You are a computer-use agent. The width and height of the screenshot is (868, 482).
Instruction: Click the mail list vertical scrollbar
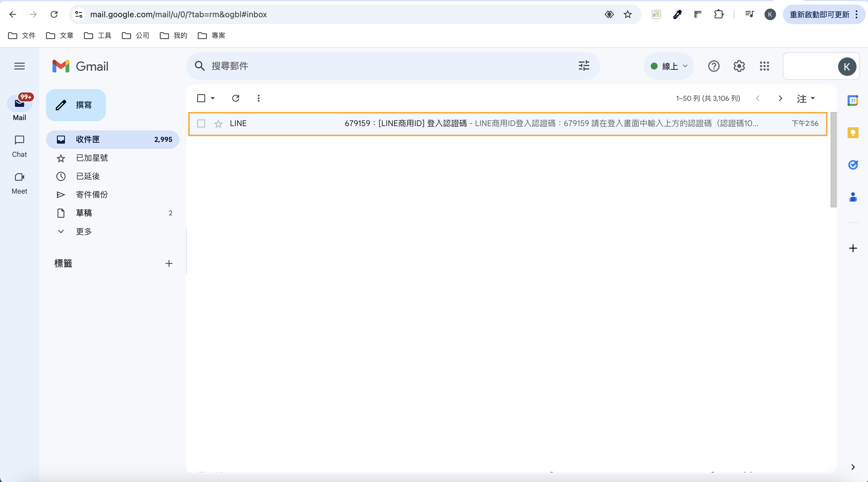pyautogui.click(x=834, y=160)
